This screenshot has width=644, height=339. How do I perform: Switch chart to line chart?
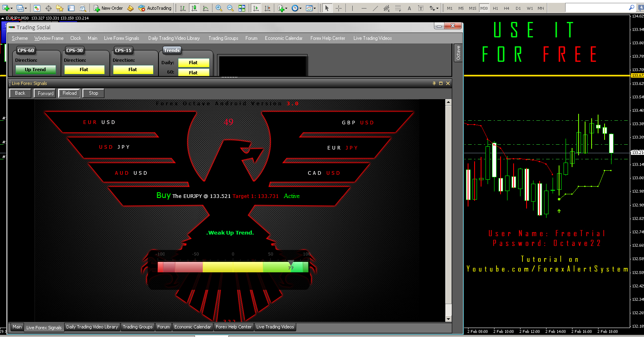point(206,8)
